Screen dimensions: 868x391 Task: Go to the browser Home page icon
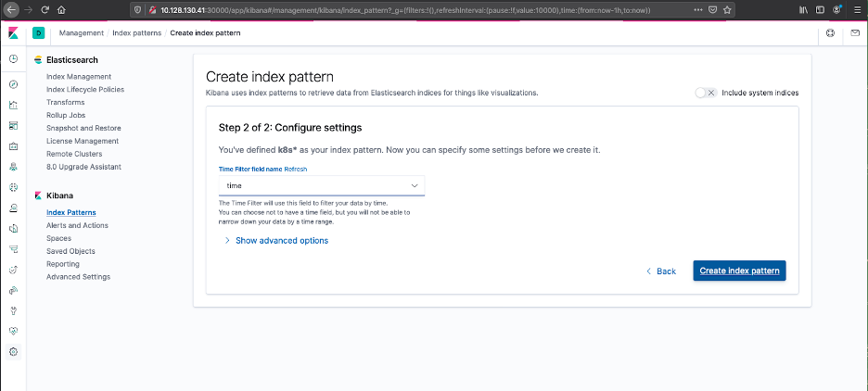pyautogui.click(x=61, y=10)
